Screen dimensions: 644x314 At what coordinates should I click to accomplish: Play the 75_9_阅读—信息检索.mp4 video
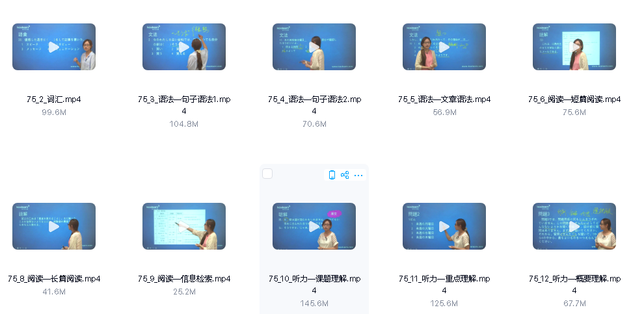(184, 226)
